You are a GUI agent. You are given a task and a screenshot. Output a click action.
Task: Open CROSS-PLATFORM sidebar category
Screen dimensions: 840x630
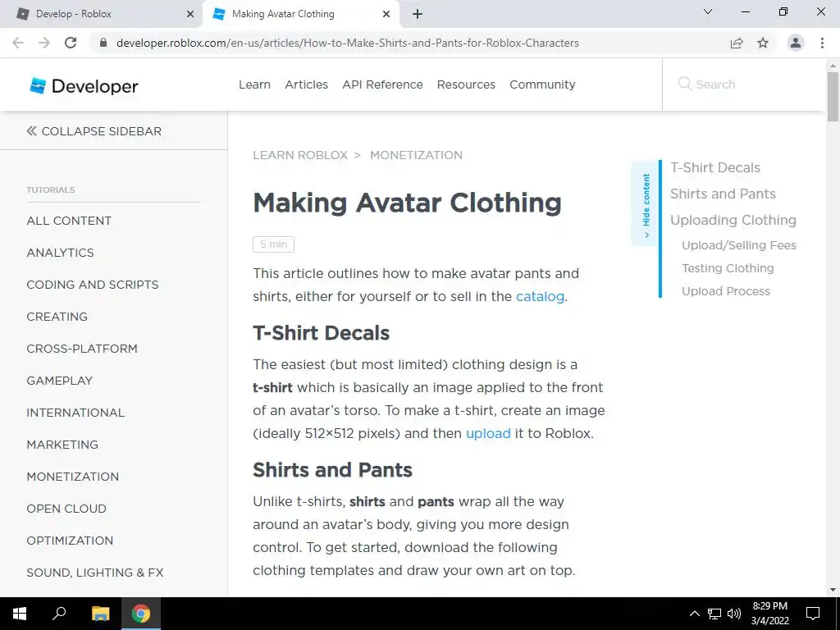[82, 349]
